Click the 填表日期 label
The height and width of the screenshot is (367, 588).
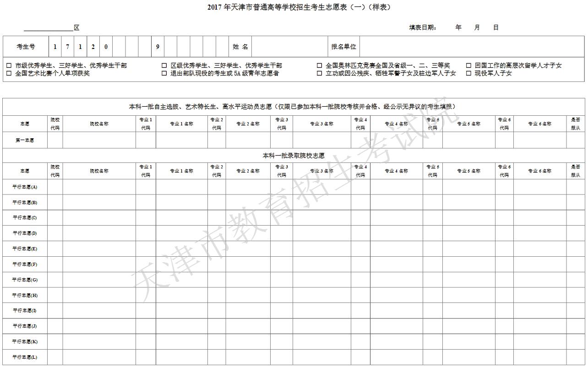[x=422, y=27]
